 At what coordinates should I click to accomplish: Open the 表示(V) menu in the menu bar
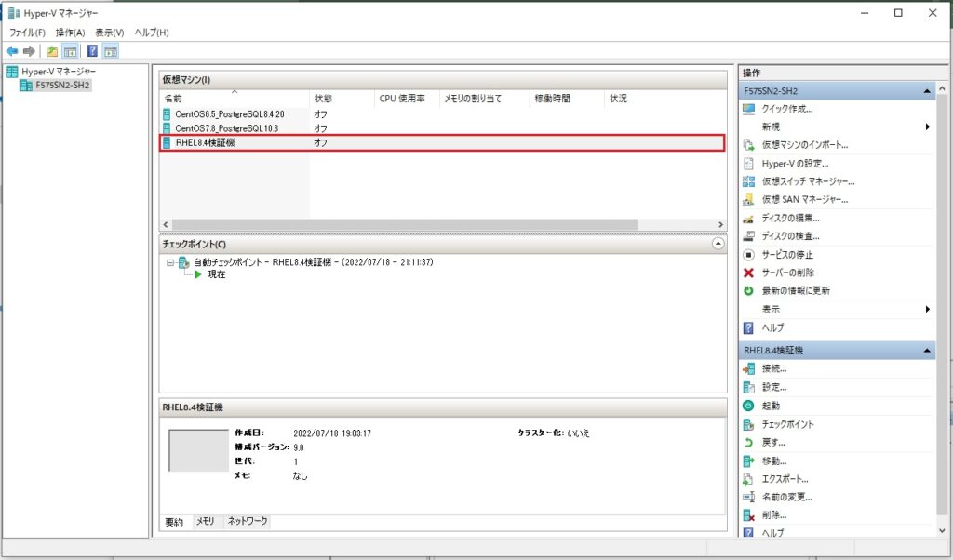[x=110, y=33]
